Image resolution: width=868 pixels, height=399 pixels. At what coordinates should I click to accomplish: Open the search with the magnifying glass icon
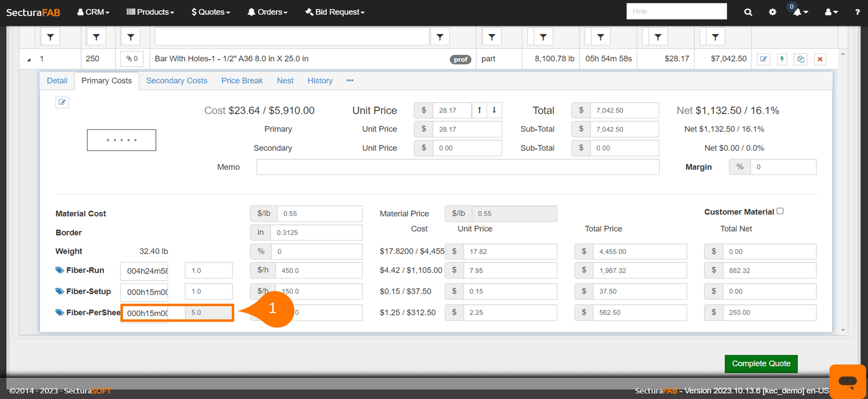(x=748, y=12)
